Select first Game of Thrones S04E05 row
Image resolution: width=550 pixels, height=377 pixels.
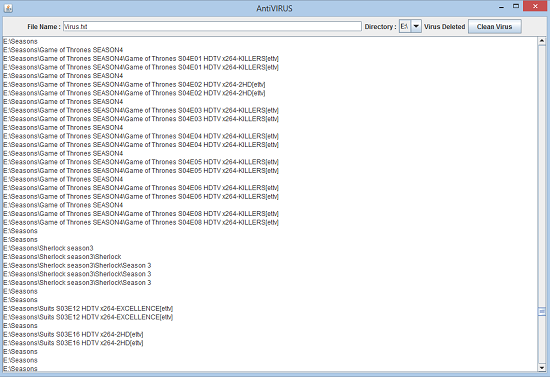tap(141, 162)
